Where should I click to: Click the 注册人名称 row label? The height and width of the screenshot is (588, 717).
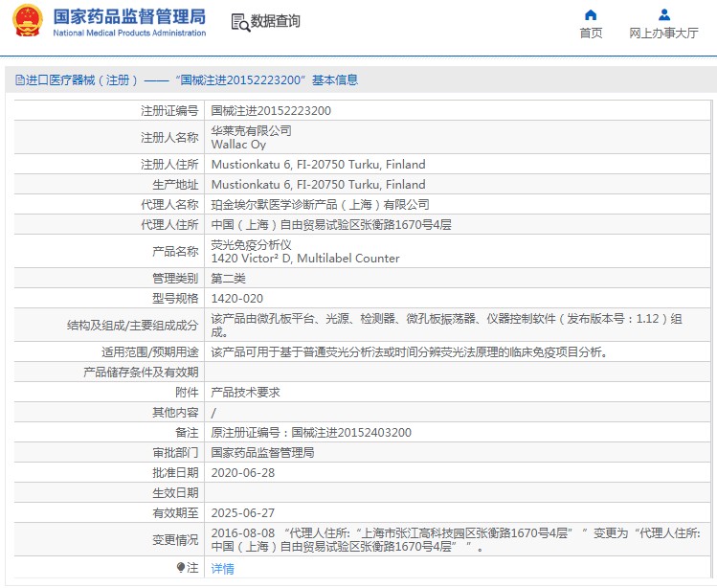click(169, 137)
